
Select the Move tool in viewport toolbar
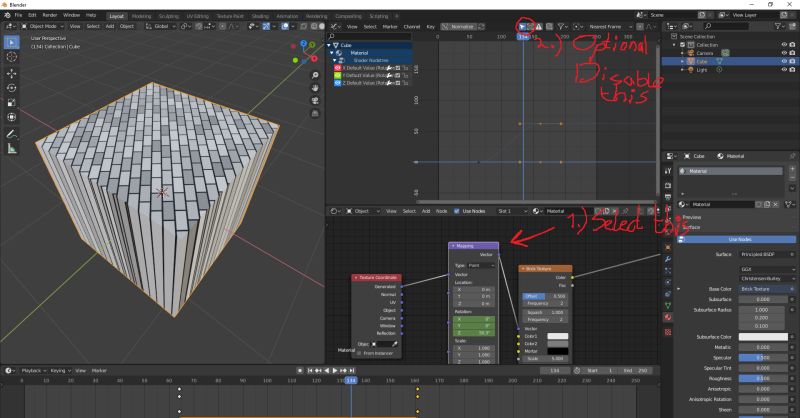pos(12,73)
